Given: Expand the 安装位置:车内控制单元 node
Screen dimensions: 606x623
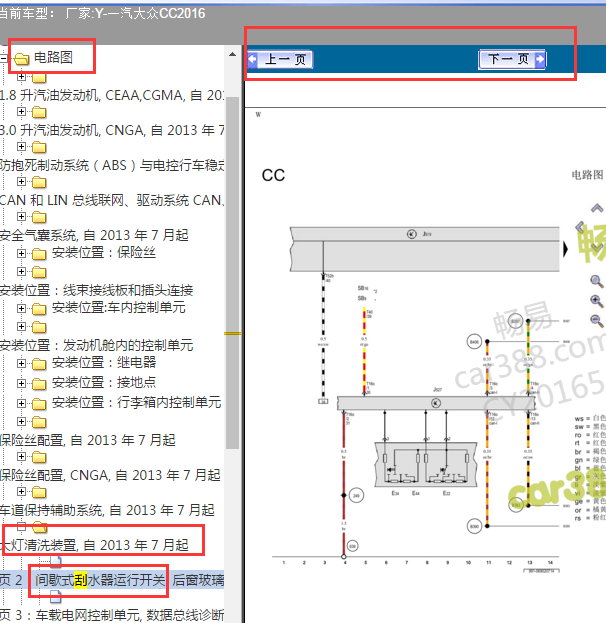Looking at the screenshot, I should click(21, 308).
